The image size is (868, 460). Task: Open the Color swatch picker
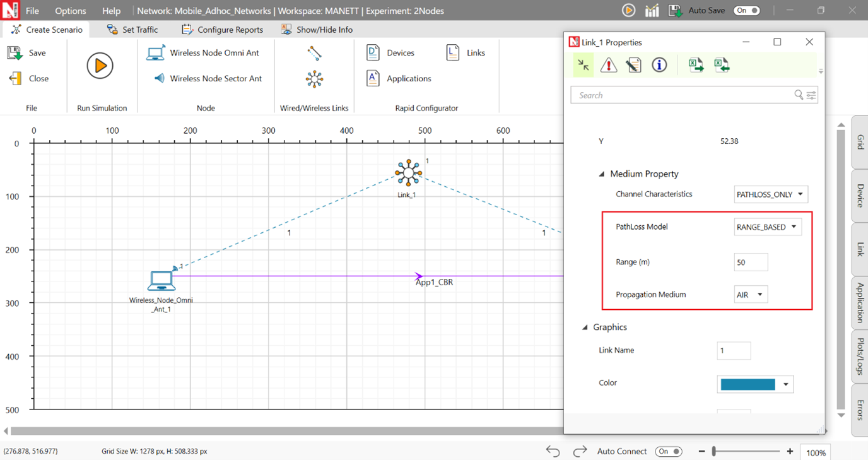(x=754, y=384)
